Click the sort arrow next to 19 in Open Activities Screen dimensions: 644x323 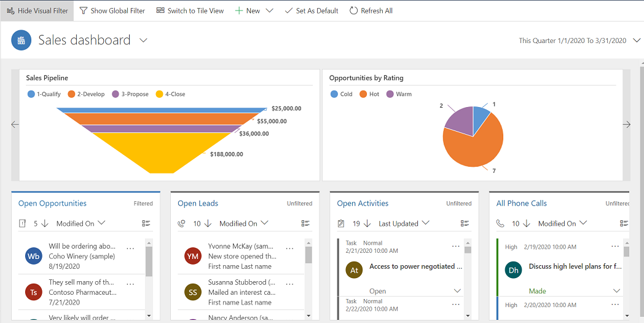coord(367,223)
